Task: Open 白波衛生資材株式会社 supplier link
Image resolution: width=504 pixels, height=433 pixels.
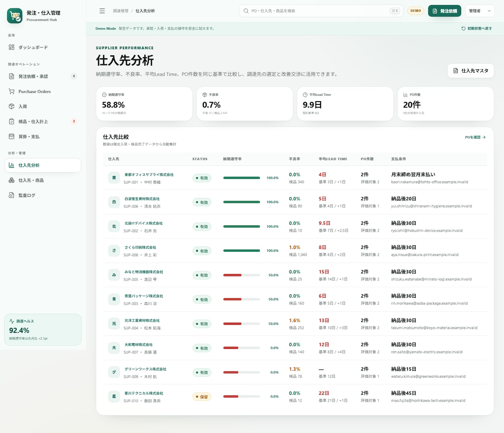Action: [142, 199]
